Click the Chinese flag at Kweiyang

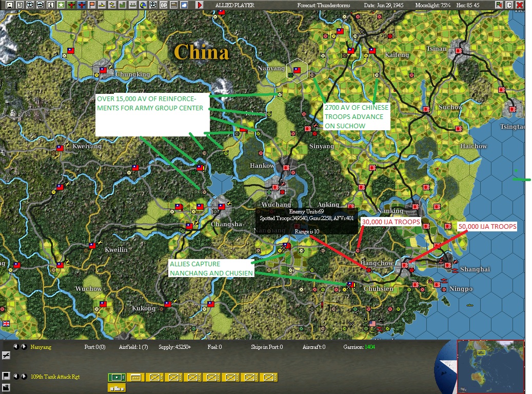coord(60,148)
